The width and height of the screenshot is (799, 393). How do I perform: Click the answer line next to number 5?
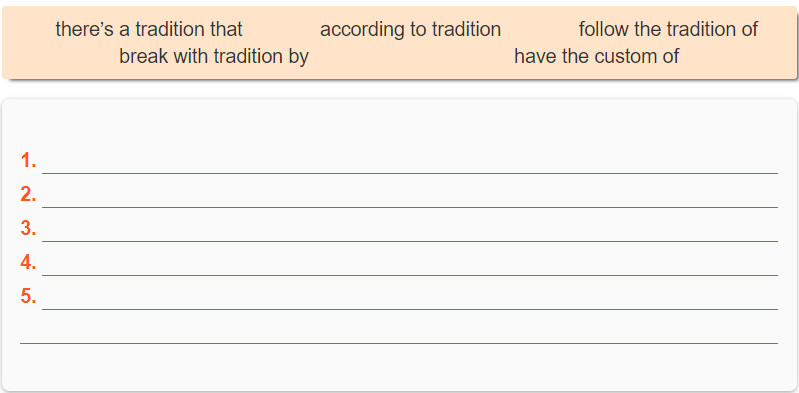click(410, 299)
